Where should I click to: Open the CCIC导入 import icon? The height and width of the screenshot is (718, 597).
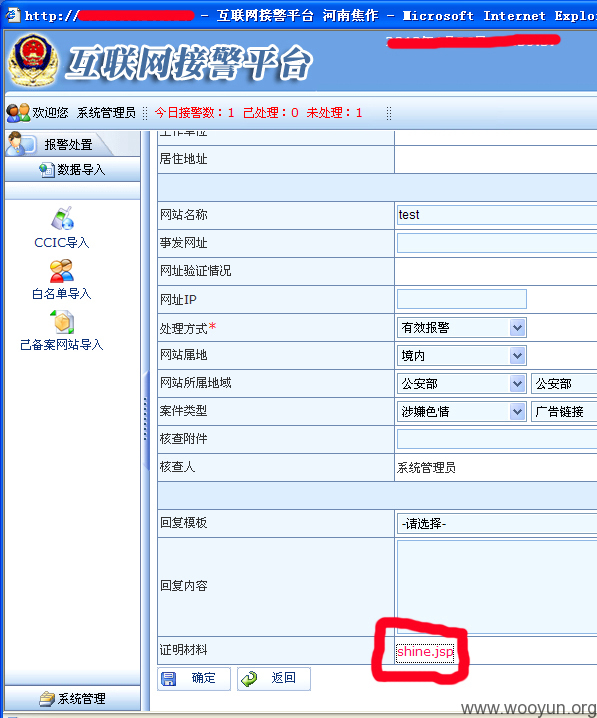(x=62, y=218)
